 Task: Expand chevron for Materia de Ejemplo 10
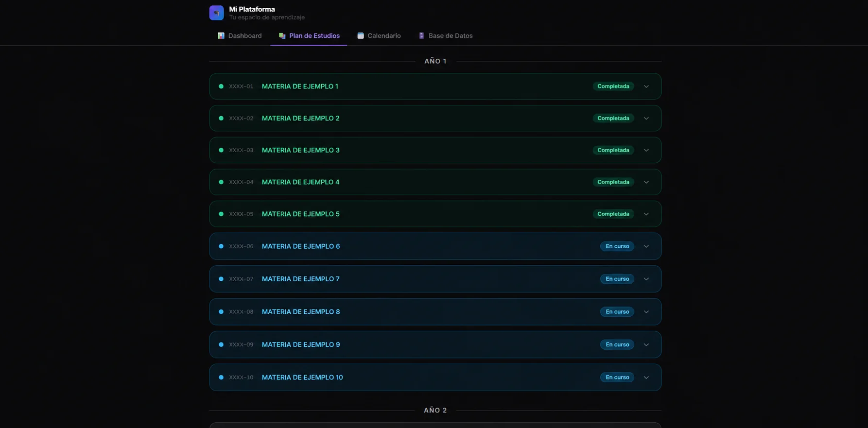point(646,377)
